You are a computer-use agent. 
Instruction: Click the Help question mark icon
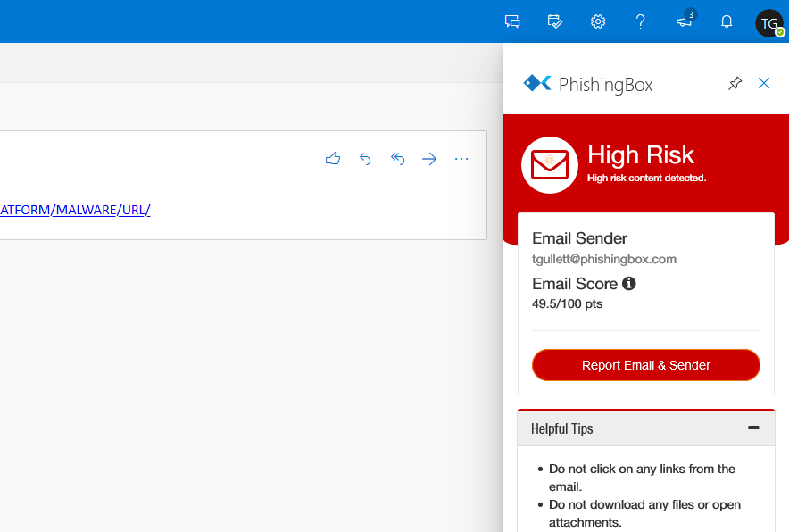tap(640, 21)
